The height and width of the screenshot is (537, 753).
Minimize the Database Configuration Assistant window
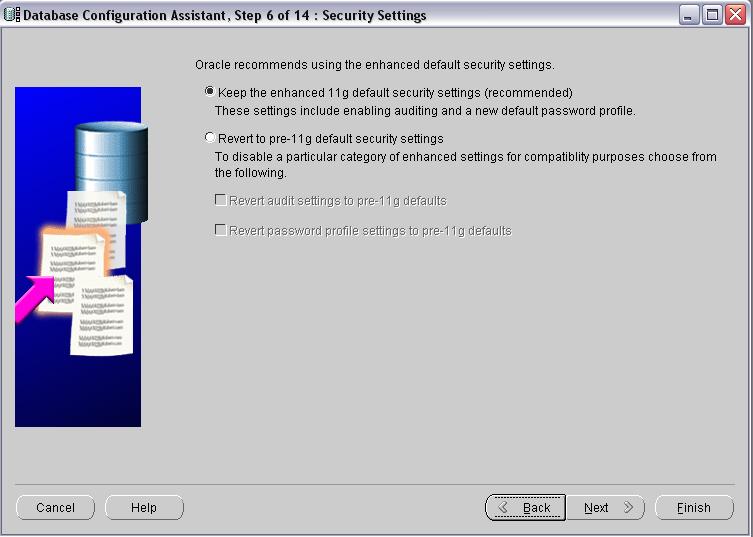coord(689,15)
